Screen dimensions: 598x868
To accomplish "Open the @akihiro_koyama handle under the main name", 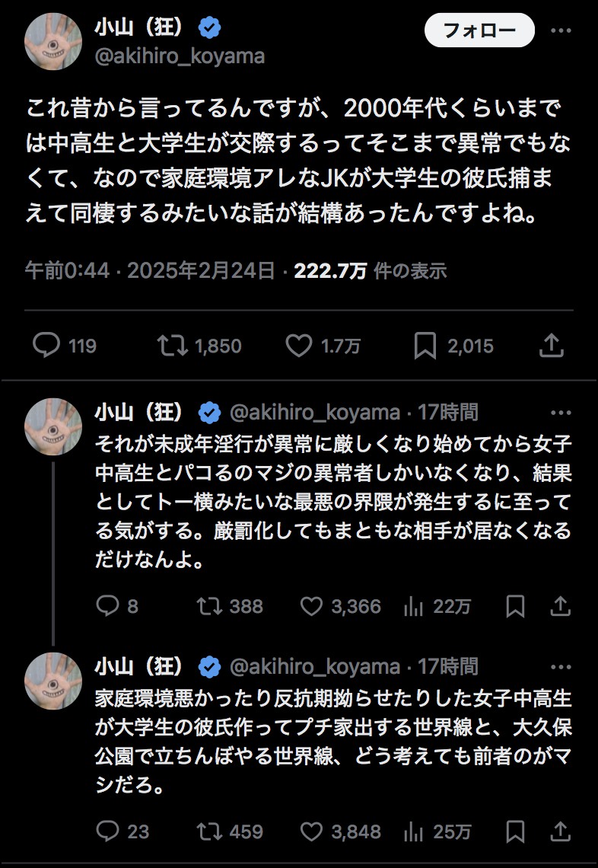I will 180,56.
